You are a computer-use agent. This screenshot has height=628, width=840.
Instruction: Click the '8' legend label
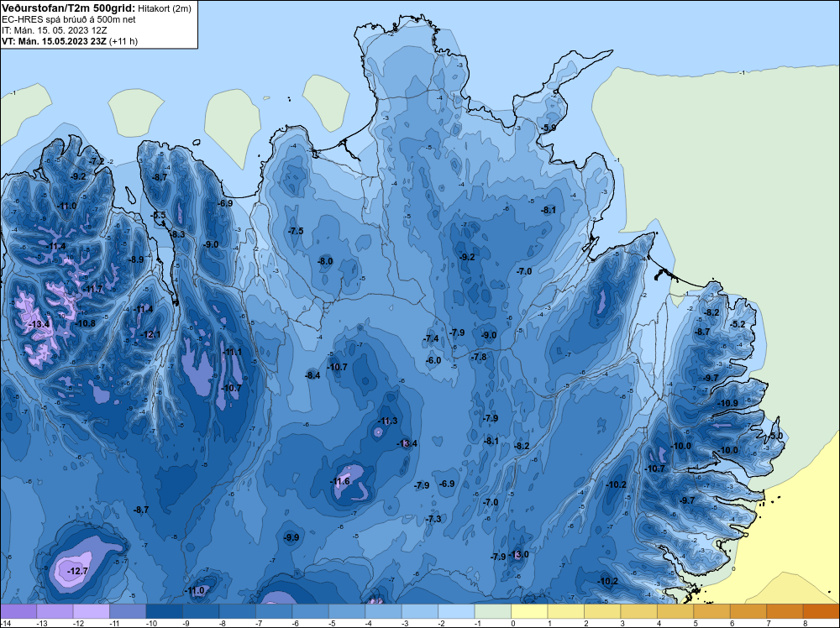click(806, 624)
